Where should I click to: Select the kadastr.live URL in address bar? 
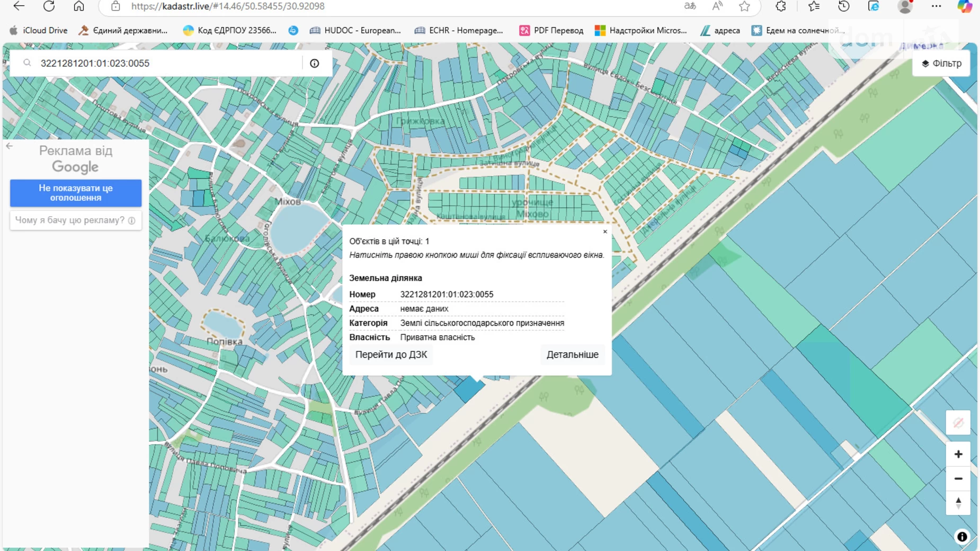coord(228,6)
